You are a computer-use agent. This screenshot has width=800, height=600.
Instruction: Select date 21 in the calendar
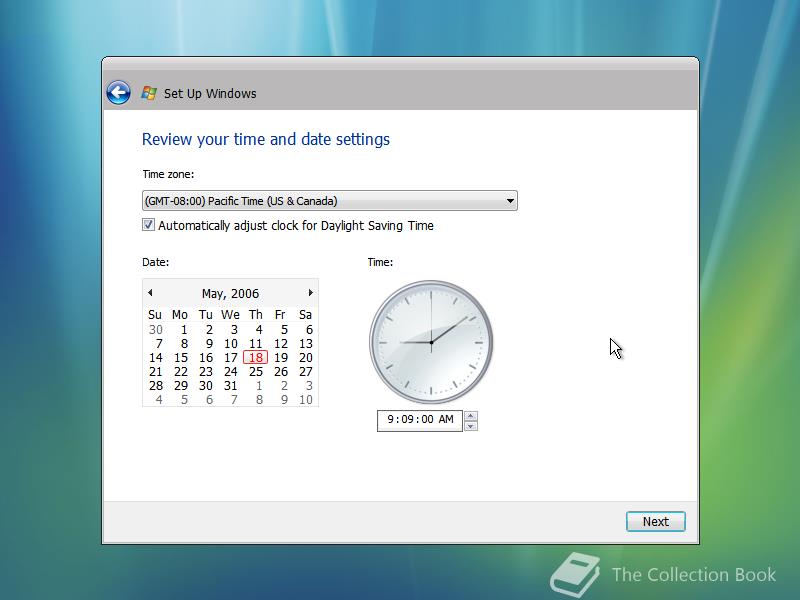point(156,371)
